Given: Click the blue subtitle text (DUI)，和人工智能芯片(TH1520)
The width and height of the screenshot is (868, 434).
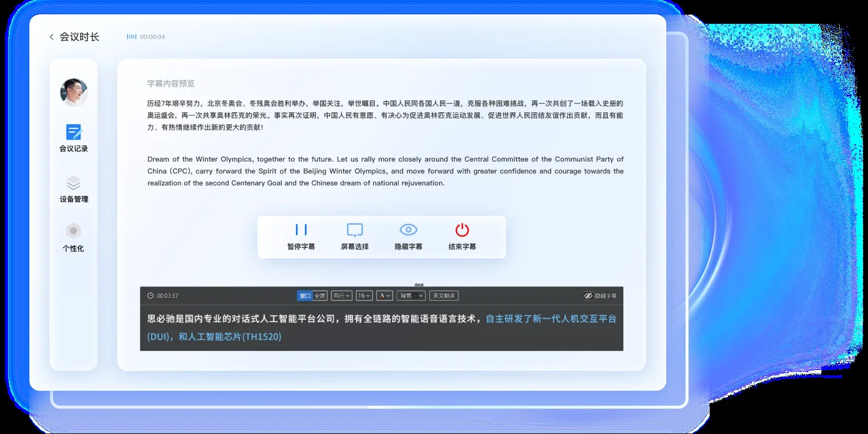Looking at the screenshot, I should click(214, 336).
